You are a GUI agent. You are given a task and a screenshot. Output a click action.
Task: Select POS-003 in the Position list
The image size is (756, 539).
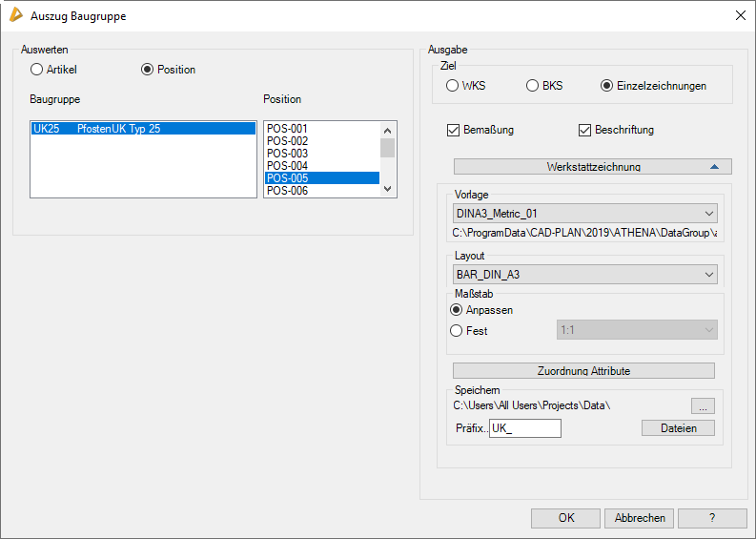point(287,154)
